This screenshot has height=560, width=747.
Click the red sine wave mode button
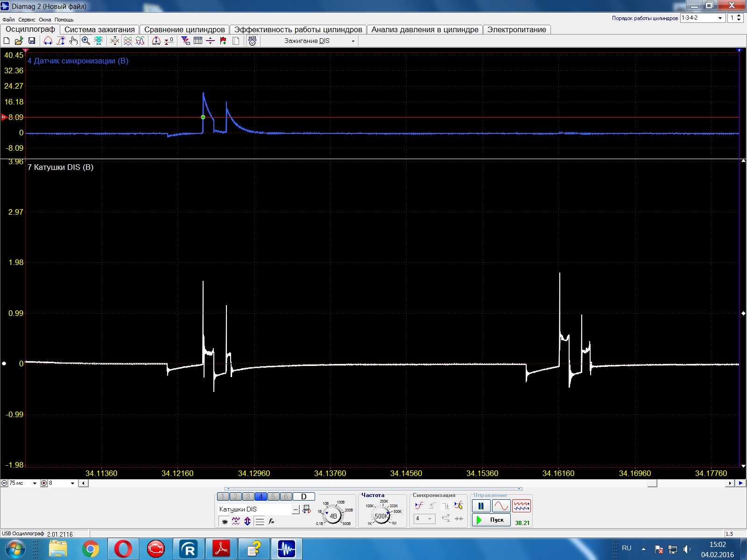point(501,506)
